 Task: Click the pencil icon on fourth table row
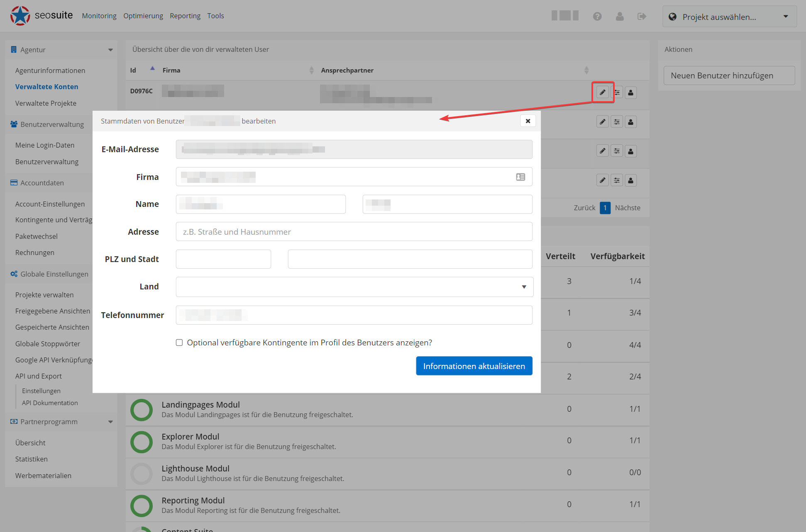click(x=602, y=180)
